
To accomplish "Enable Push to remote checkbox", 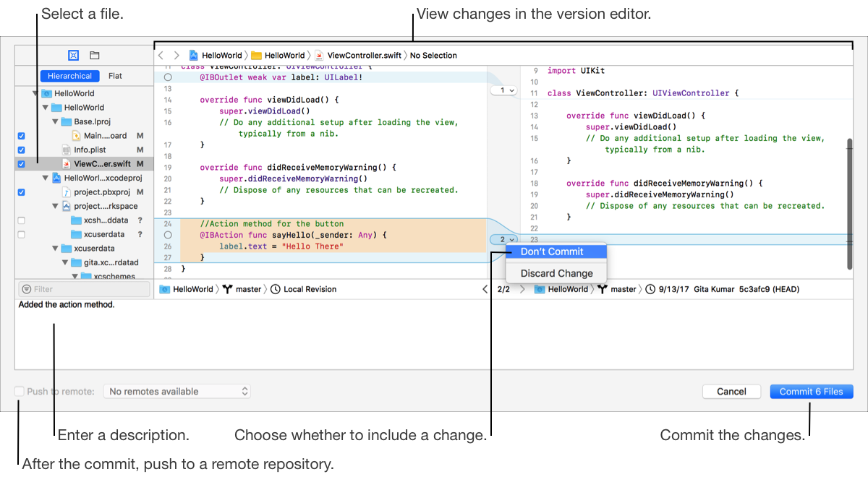I will click(19, 391).
